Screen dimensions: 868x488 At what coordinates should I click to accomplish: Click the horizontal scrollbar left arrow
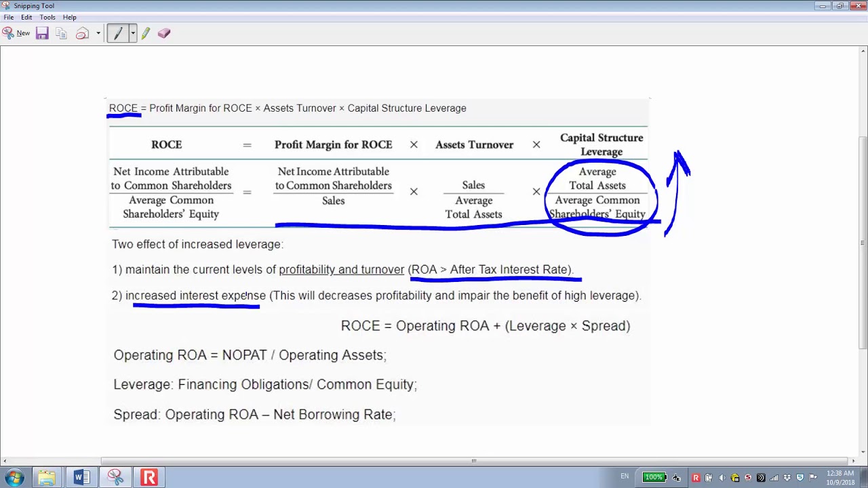click(5, 461)
